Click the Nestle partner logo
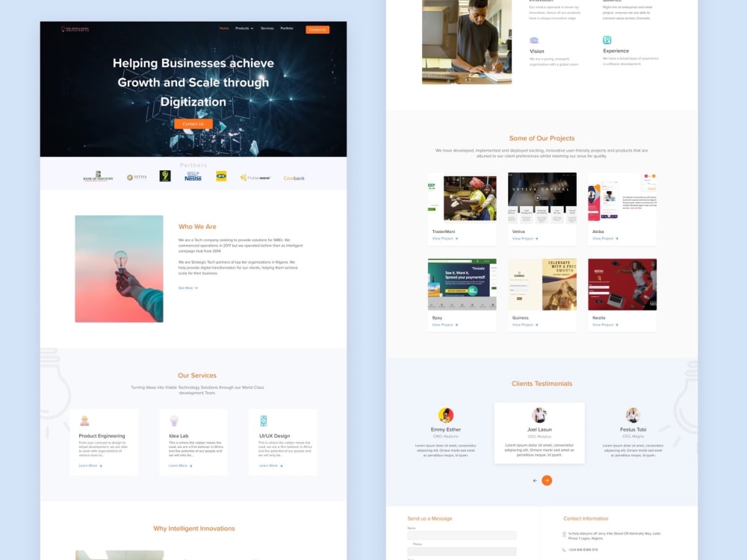This screenshot has width=747, height=560. (x=193, y=177)
